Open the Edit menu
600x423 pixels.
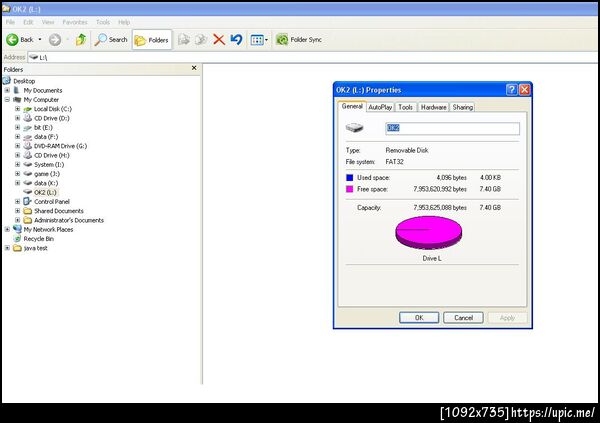[28, 22]
